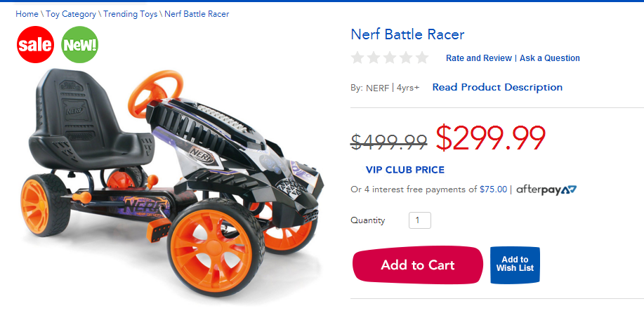Click Nerf Battle Racer breadcrumb link
The width and height of the screenshot is (644, 313).
[x=197, y=14]
